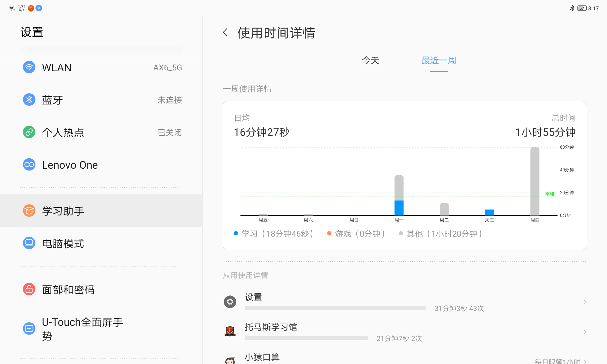This screenshot has height=364, width=607.
Task: Expand 托马斯学习馆 details via its chevron
Action: 585,332
